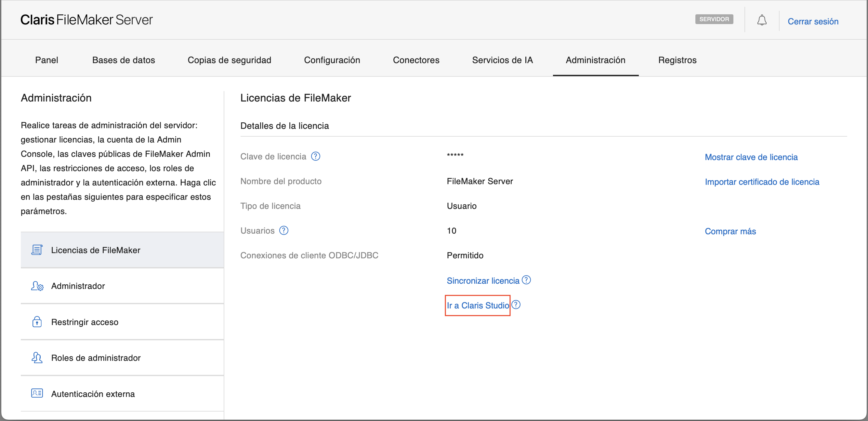Click the Comprar más link
Image resolution: width=868 pixels, height=421 pixels.
730,231
